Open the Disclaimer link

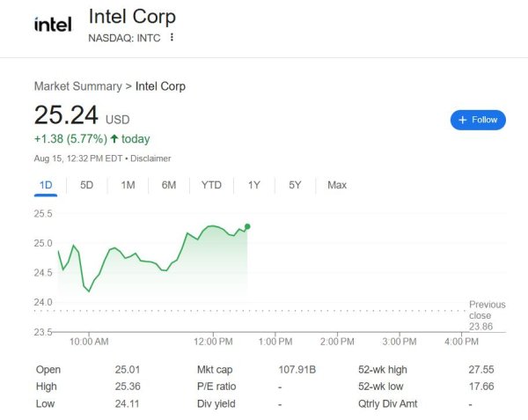152,158
